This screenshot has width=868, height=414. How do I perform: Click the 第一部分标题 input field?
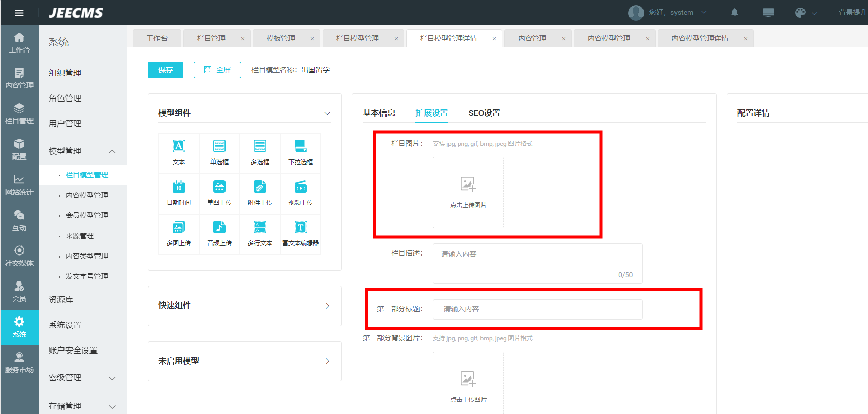[x=537, y=309]
